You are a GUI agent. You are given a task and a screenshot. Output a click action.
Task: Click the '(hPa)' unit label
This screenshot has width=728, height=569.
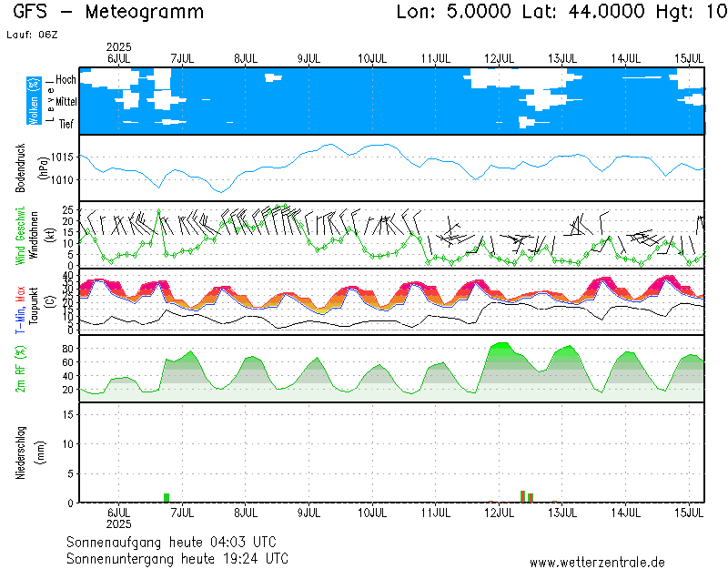tap(42, 168)
